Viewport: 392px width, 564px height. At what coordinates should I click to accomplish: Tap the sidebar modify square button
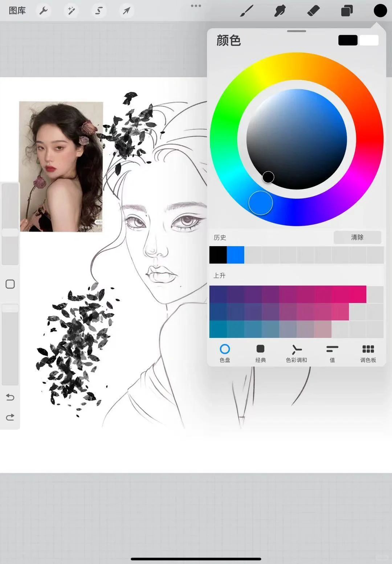(10, 284)
